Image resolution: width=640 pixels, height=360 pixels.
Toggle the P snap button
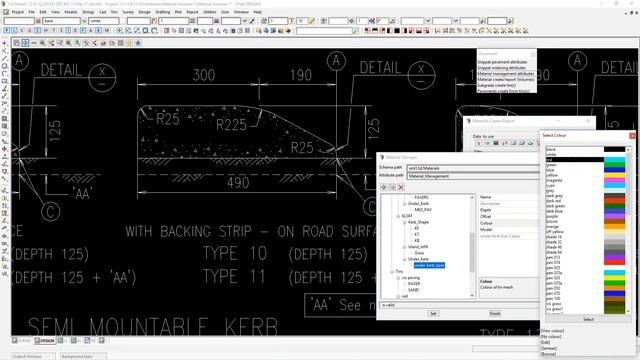point(7,31)
